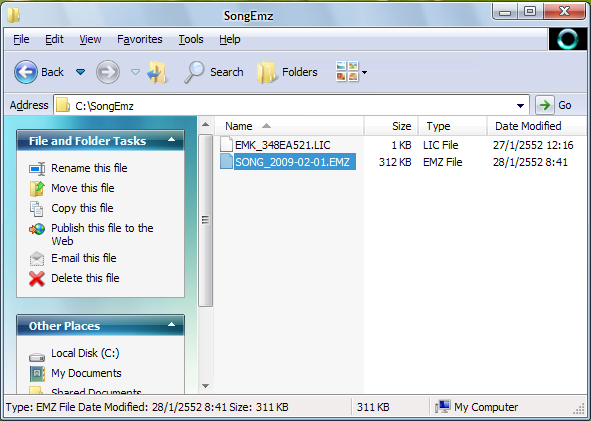Click the Rename this file icon

(37, 168)
